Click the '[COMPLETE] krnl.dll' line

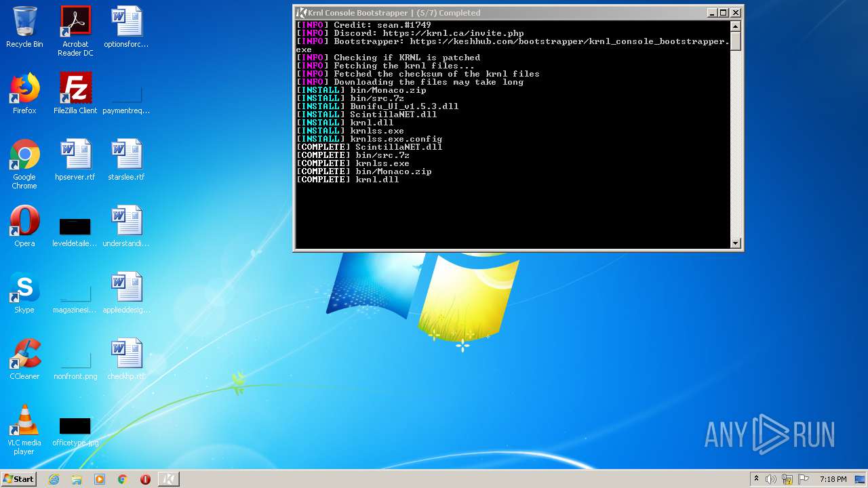point(347,180)
